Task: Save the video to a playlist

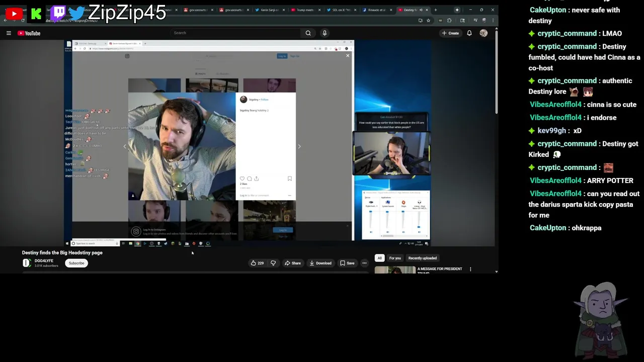Action: click(347, 263)
